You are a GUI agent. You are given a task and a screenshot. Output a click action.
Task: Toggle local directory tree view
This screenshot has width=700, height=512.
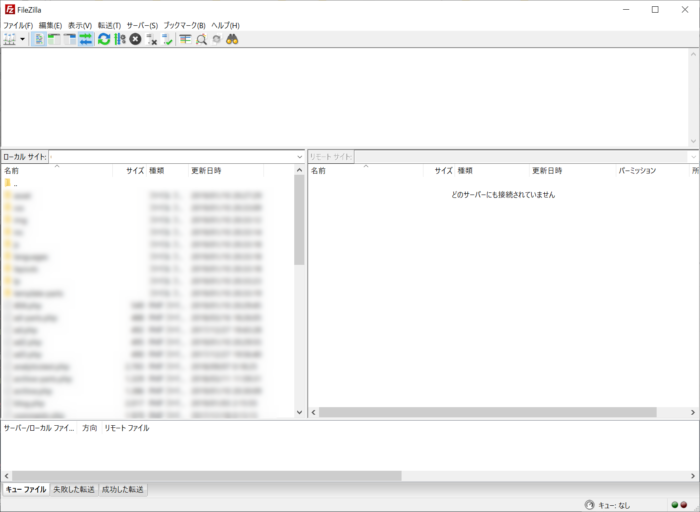(x=54, y=39)
